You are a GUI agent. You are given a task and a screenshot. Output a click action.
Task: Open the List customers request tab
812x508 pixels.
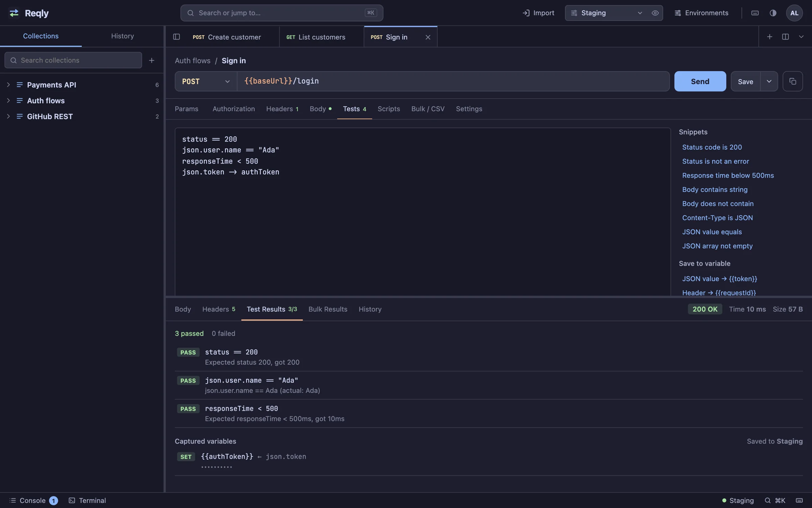(x=321, y=37)
